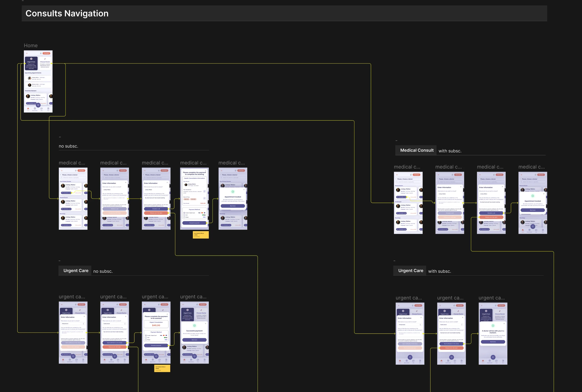Click yellow sticky note below booking payment frame
This screenshot has height=392, width=582.
[x=201, y=235]
